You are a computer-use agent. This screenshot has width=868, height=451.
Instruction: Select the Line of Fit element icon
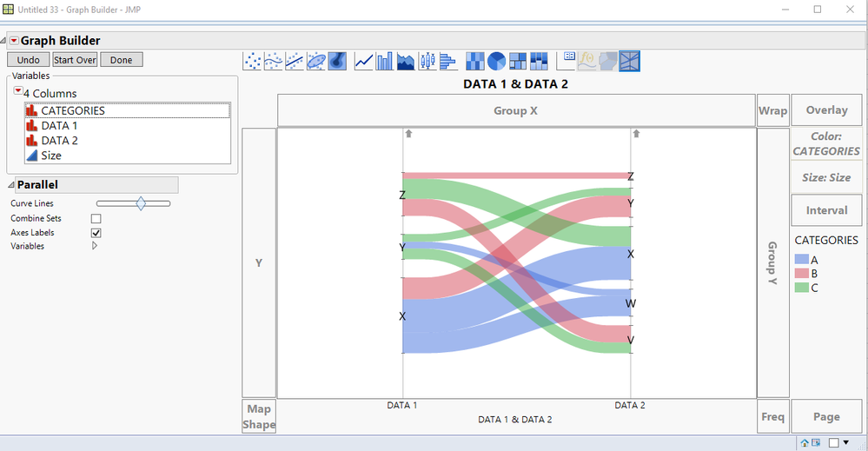coord(295,61)
